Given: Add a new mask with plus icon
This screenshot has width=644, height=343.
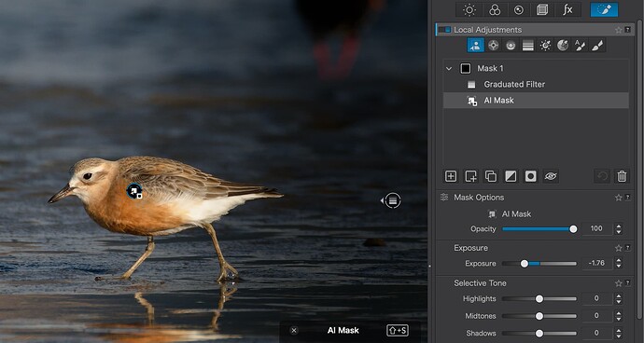Looking at the screenshot, I should tap(451, 176).
